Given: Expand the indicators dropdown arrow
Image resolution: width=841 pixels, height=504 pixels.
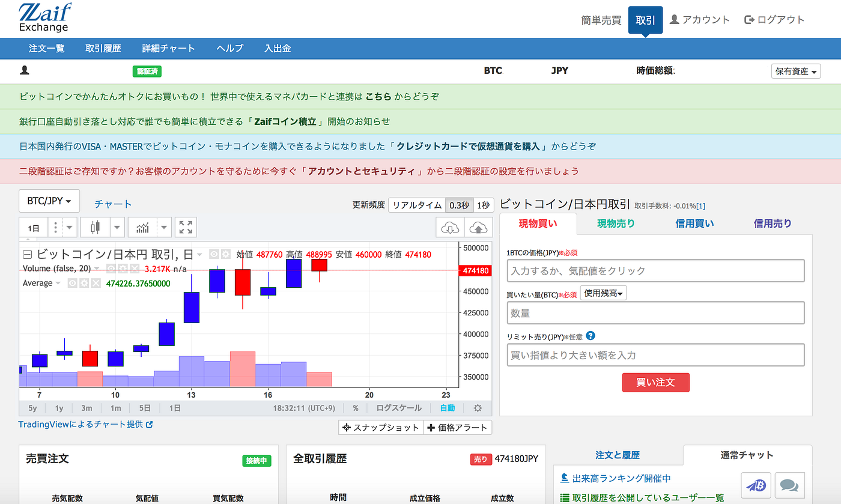Looking at the screenshot, I should point(165,228).
